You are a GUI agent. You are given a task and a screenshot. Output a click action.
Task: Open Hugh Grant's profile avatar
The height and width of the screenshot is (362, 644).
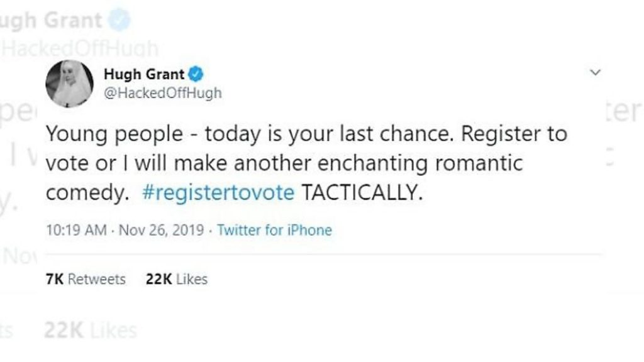tap(69, 84)
